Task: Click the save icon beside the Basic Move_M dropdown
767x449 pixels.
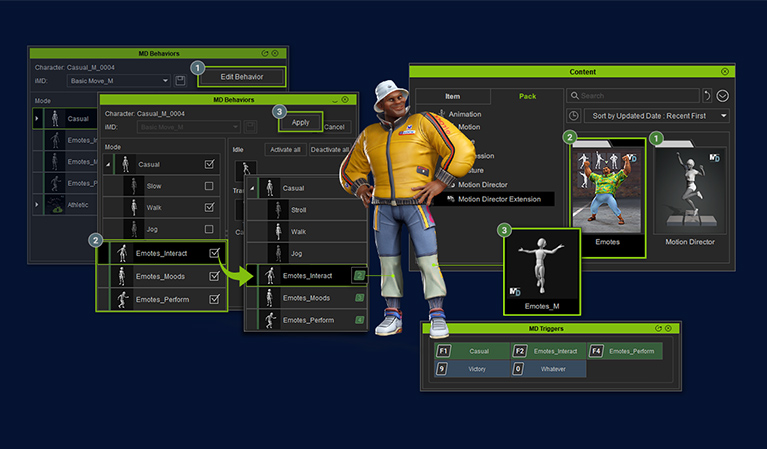Action: click(x=180, y=81)
